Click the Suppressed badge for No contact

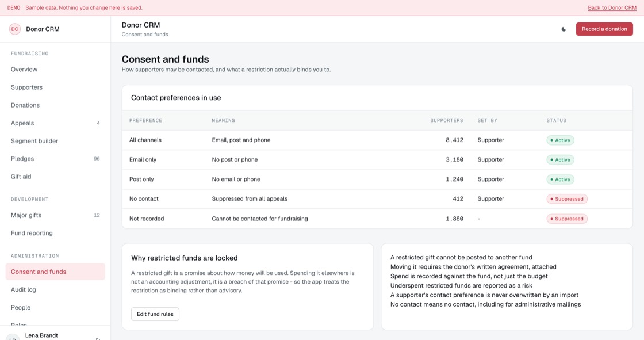567,199
